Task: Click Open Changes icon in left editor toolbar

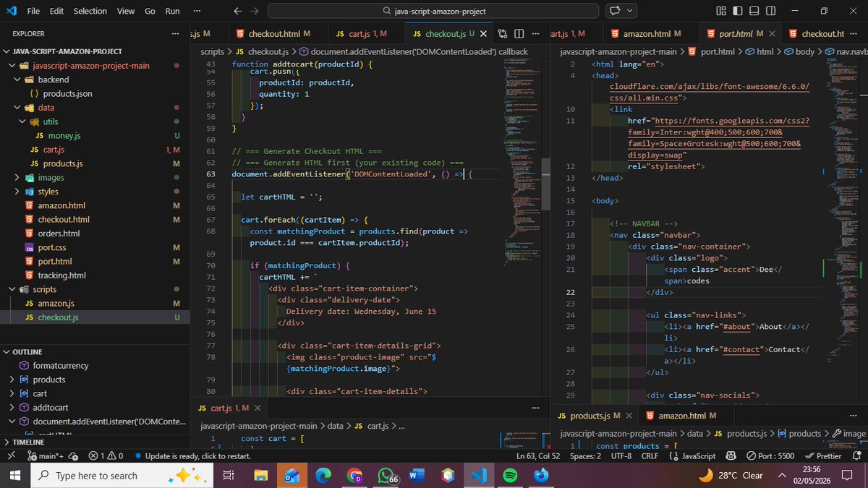Action: [x=502, y=34]
